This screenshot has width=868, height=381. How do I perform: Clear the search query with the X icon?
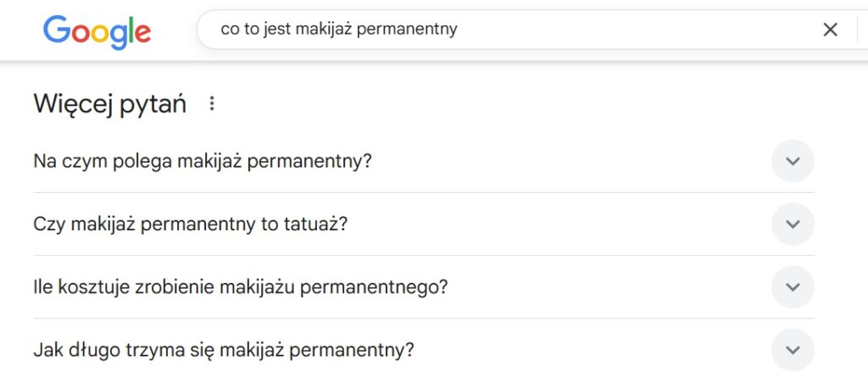pyautogui.click(x=830, y=30)
